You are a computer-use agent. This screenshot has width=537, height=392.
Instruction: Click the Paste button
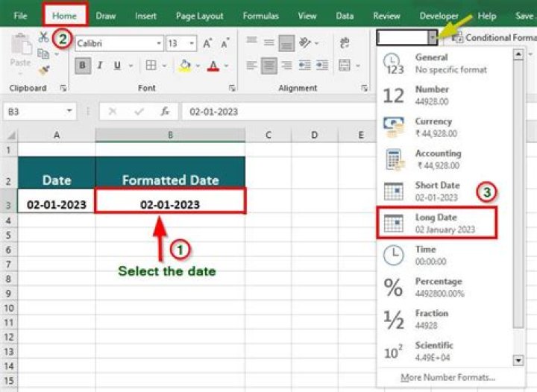pyautogui.click(x=21, y=52)
